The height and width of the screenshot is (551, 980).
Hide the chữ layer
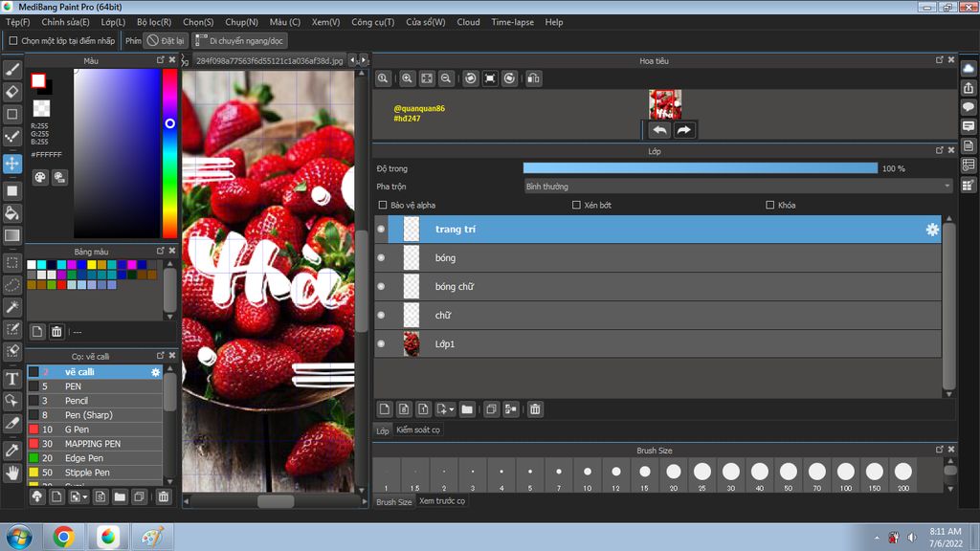point(381,316)
